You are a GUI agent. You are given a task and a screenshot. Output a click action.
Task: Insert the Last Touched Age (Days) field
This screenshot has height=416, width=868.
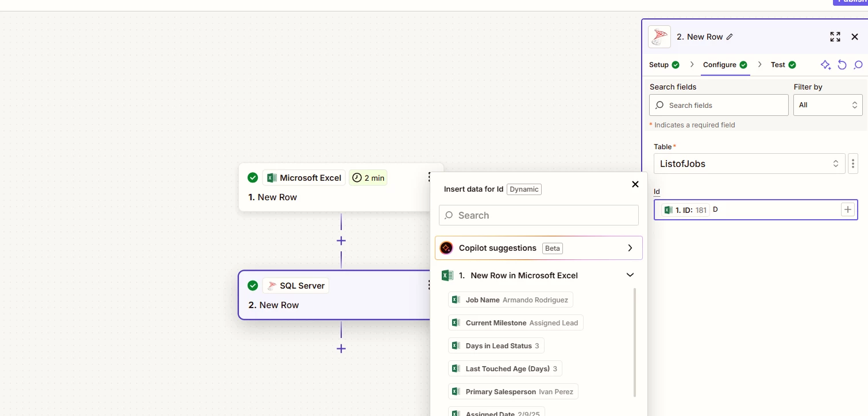[x=505, y=368]
